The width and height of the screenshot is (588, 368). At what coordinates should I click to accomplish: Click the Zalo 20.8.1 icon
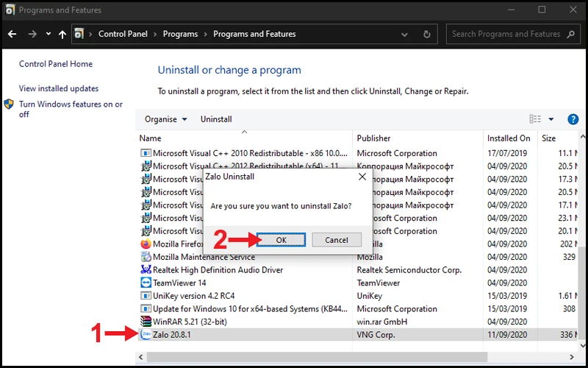(x=146, y=335)
